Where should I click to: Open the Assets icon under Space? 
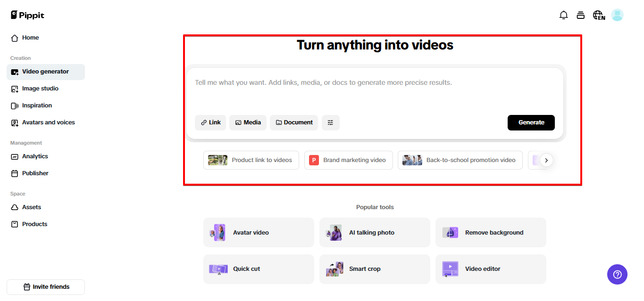pyautogui.click(x=14, y=207)
